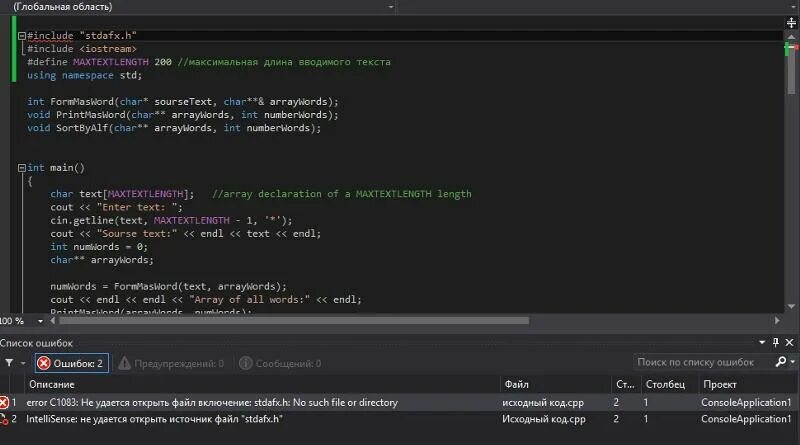Click the 'int numWords = 0;' line
Viewport: 800px width, 445px height.
coord(99,247)
